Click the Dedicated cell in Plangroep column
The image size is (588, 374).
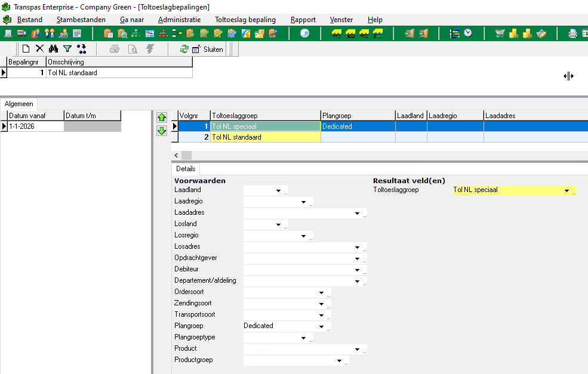pos(358,126)
